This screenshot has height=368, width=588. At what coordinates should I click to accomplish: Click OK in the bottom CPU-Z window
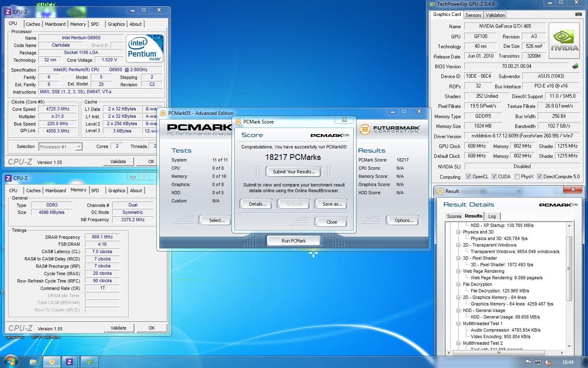(x=151, y=328)
